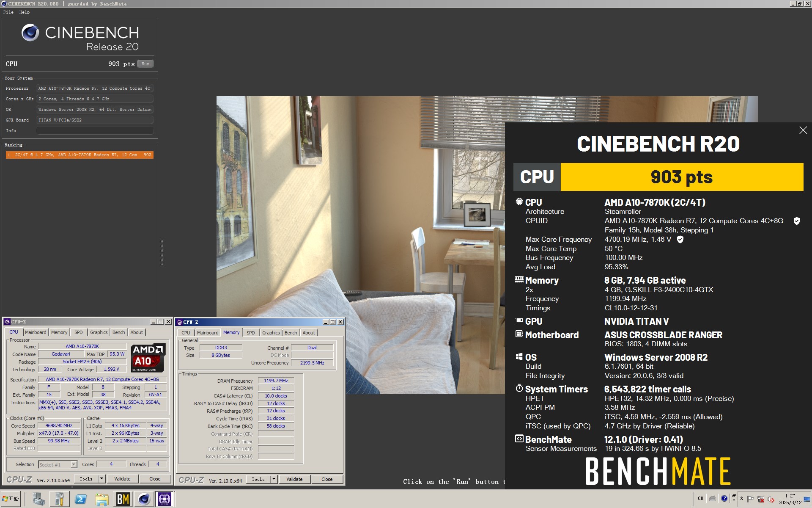Click the Processor field in Your System
812x508 pixels.
click(95, 88)
